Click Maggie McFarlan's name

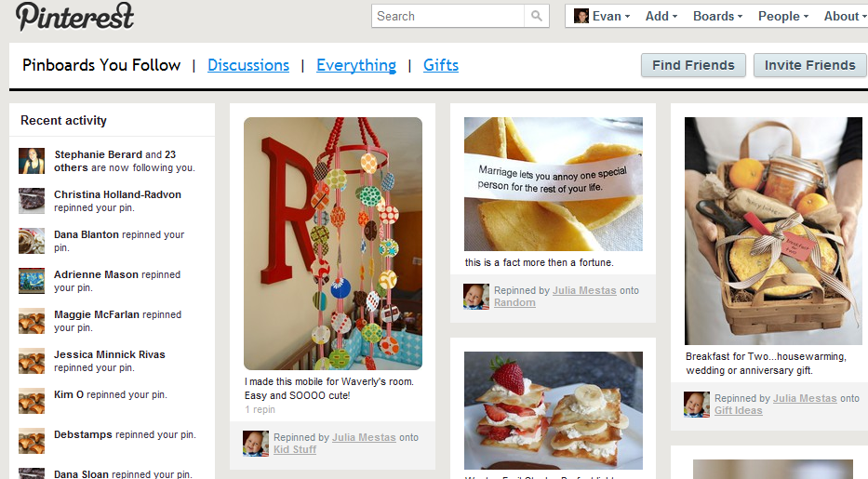click(x=97, y=314)
